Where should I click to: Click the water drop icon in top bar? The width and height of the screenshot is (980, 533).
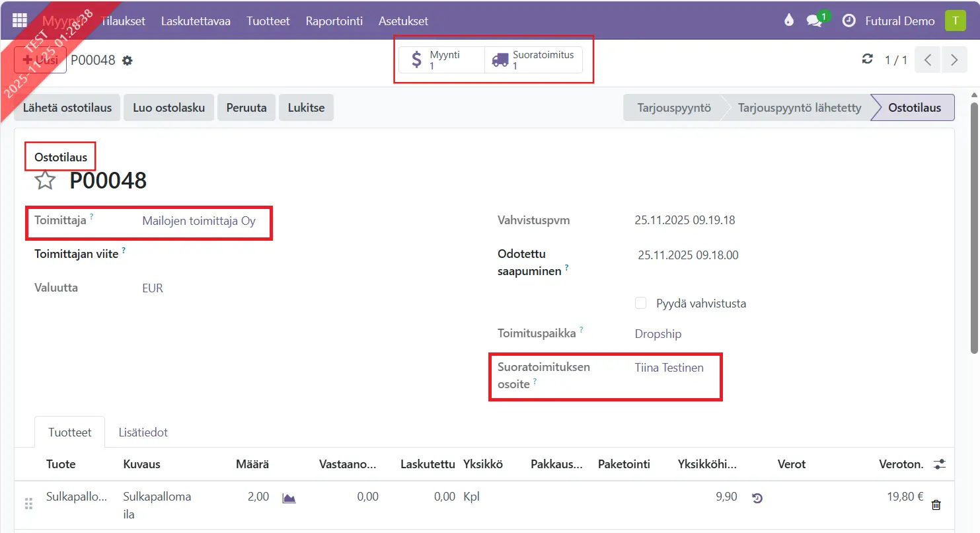coord(788,20)
